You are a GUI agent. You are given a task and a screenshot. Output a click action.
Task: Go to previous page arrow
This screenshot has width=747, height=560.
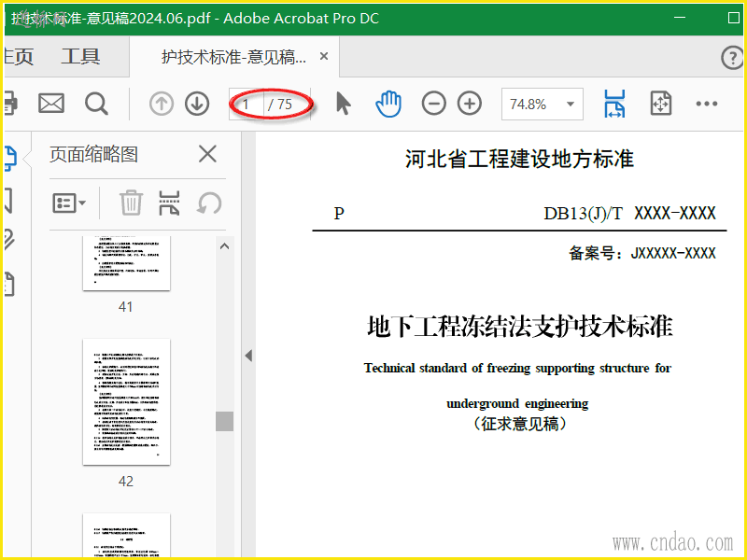(162, 104)
